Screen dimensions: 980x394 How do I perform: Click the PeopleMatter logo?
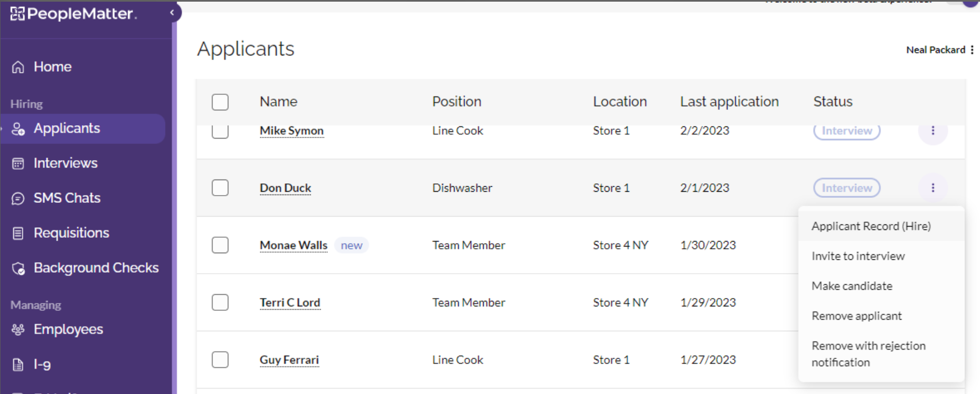pyautogui.click(x=73, y=14)
